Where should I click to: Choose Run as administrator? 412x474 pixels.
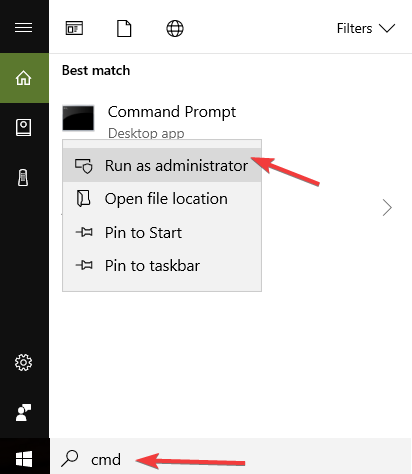(x=162, y=165)
